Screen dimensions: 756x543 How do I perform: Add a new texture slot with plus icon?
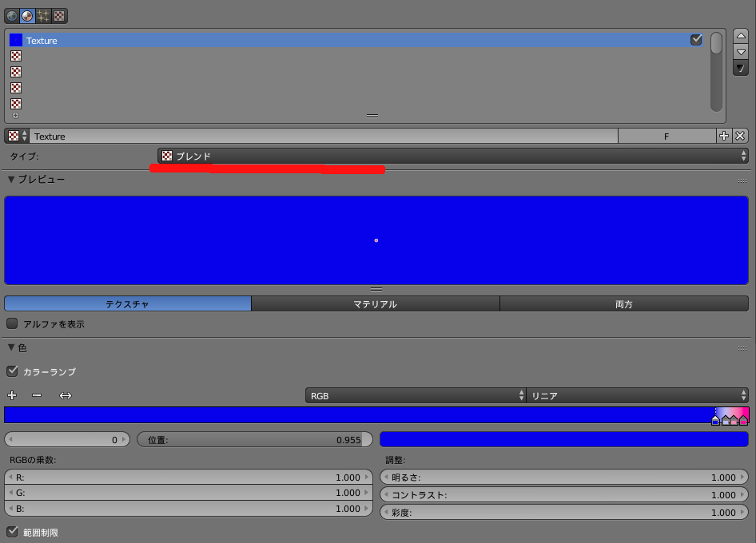724,136
